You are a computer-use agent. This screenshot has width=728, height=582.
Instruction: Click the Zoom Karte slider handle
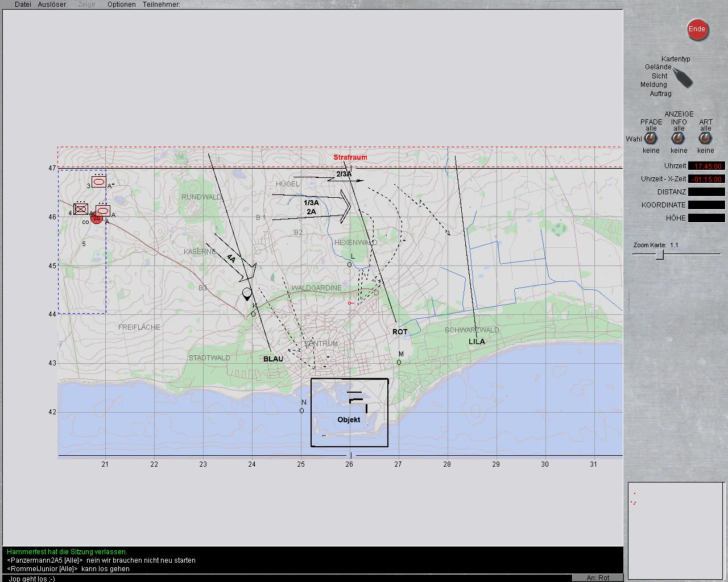[659, 255]
